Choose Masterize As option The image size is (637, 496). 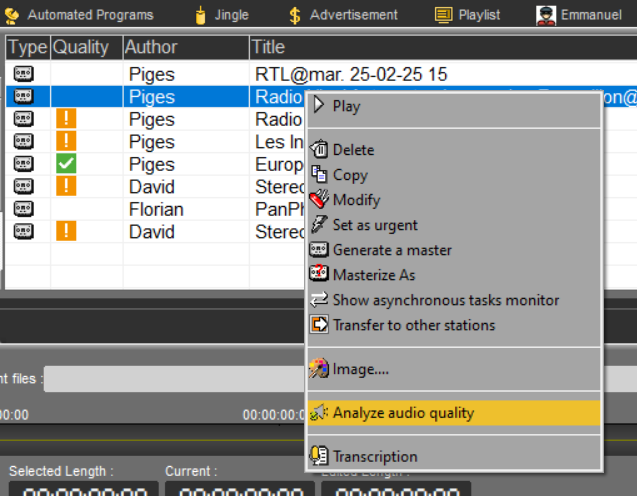(x=373, y=275)
